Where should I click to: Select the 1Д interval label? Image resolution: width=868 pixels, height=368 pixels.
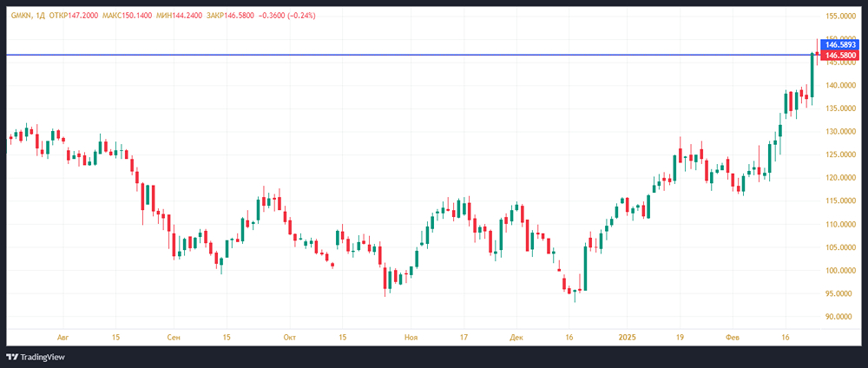pos(42,16)
